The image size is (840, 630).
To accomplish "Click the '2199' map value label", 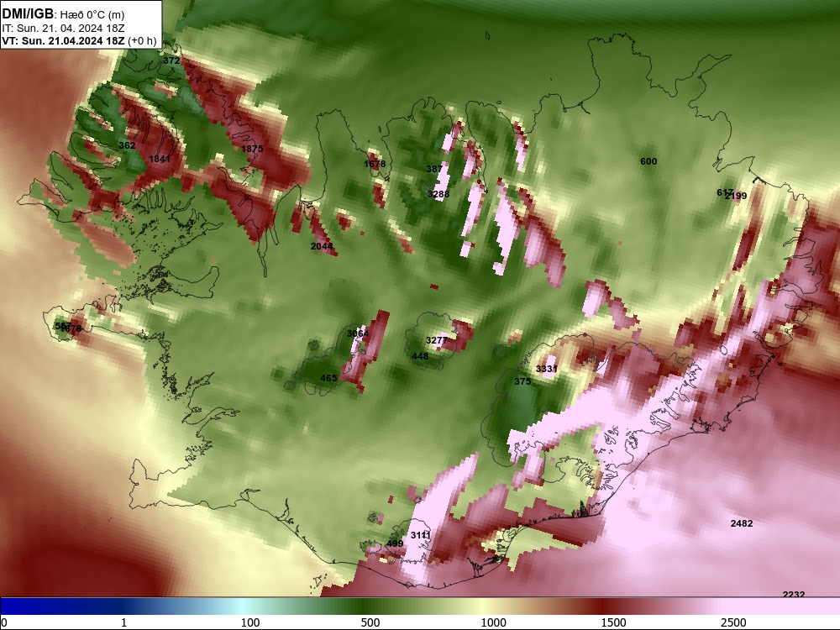I will click(736, 196).
